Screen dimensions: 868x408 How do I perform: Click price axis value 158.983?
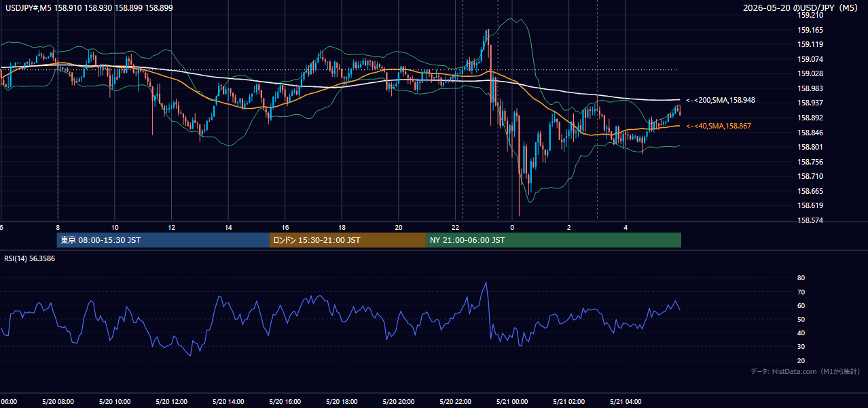(x=810, y=88)
